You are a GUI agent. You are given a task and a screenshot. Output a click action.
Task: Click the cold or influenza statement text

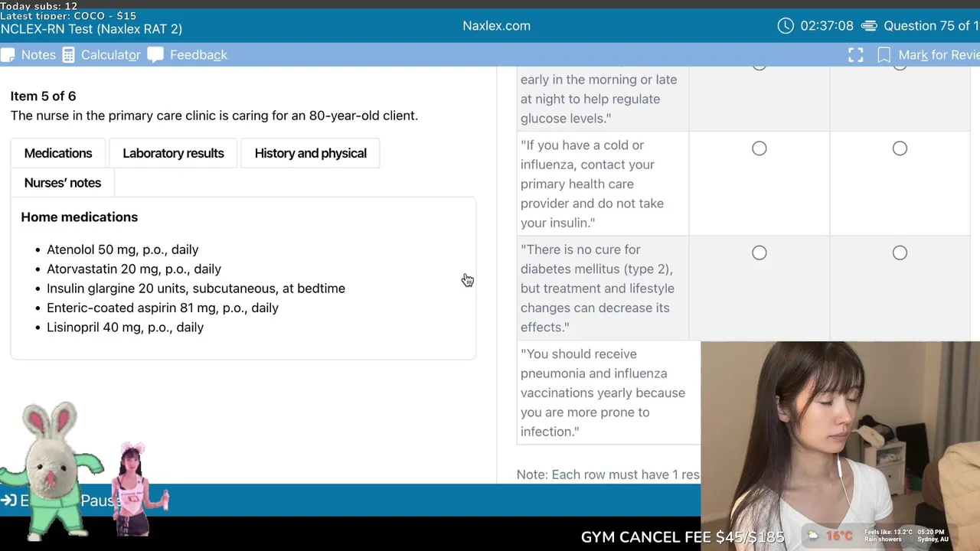[x=592, y=184]
